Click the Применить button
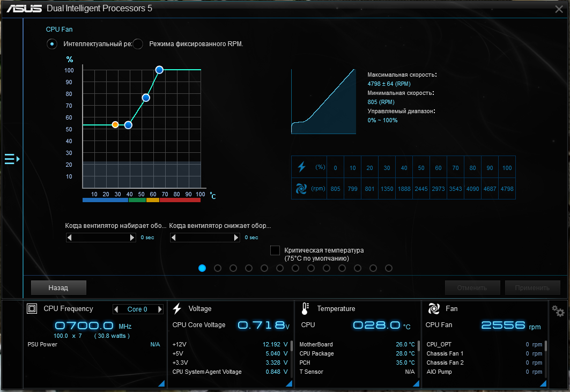 532,287
